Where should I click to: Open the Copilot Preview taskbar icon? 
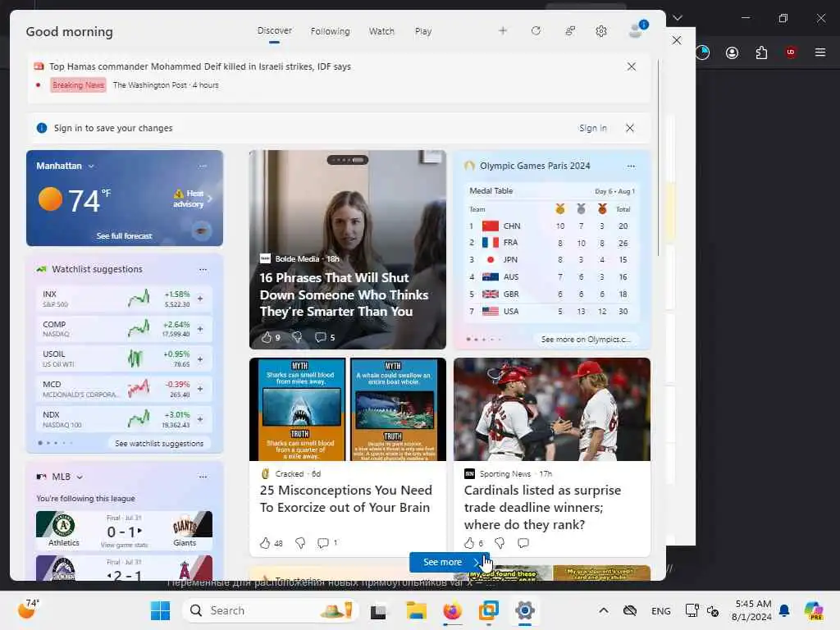click(814, 610)
